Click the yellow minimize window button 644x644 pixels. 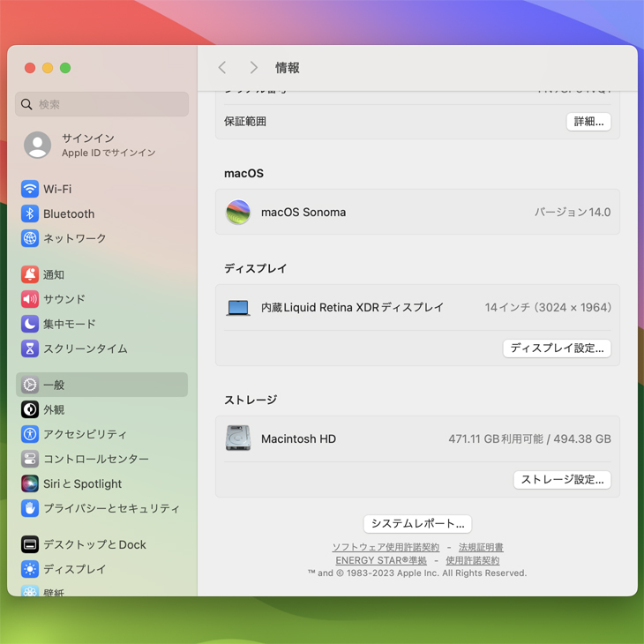pos(48,68)
